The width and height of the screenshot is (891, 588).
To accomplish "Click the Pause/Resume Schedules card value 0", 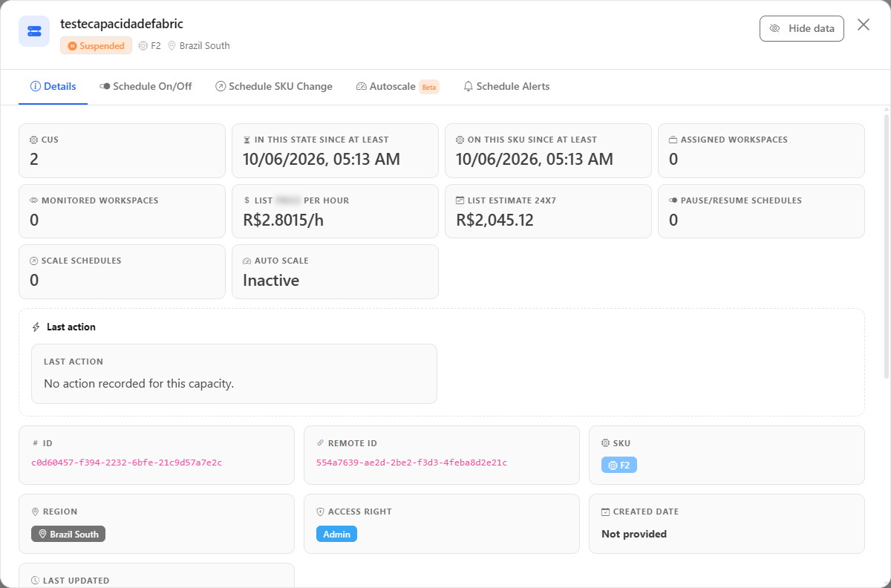I will [x=673, y=220].
